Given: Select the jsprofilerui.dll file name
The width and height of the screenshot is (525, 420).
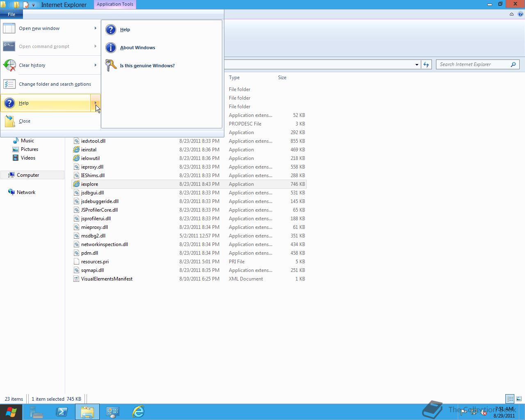Looking at the screenshot, I should pyautogui.click(x=96, y=219).
